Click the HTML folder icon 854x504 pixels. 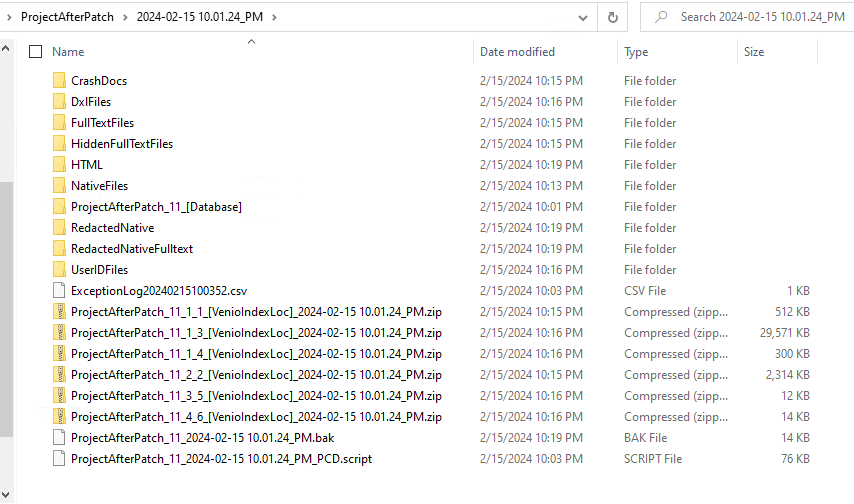(x=59, y=165)
